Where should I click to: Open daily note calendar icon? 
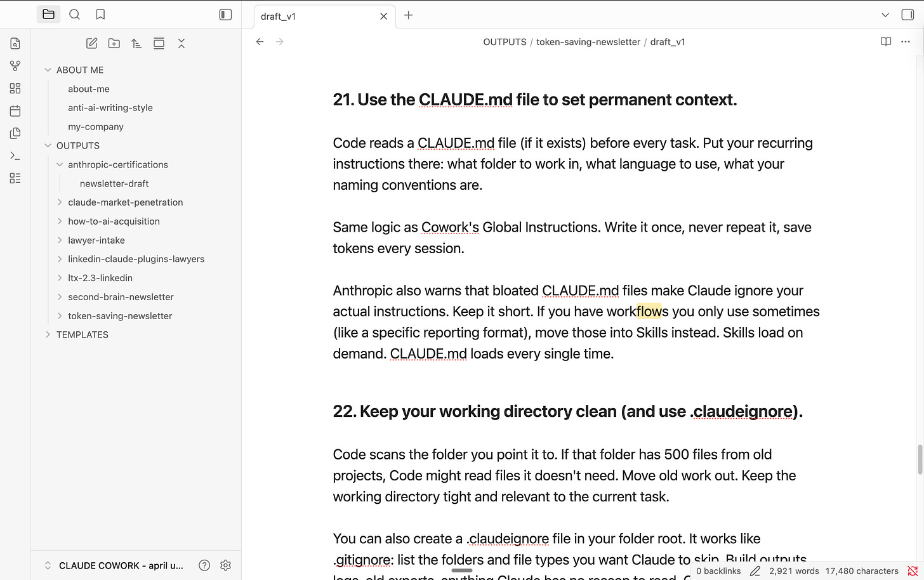[15, 110]
